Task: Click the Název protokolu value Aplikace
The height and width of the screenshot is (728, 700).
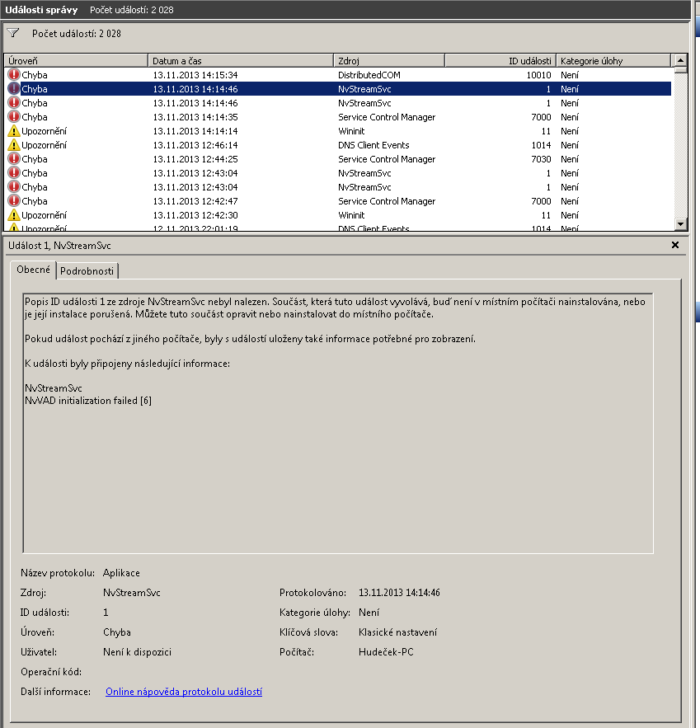Action: point(121,573)
